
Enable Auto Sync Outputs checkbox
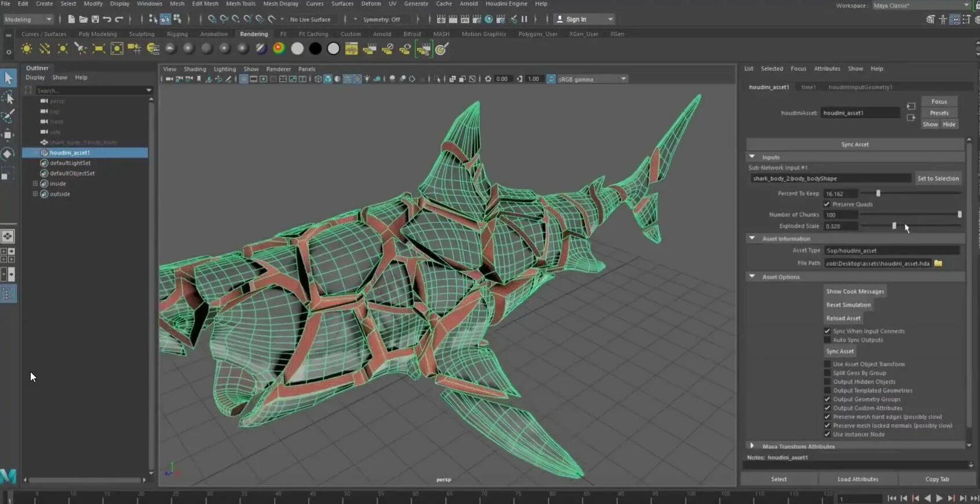click(x=827, y=340)
